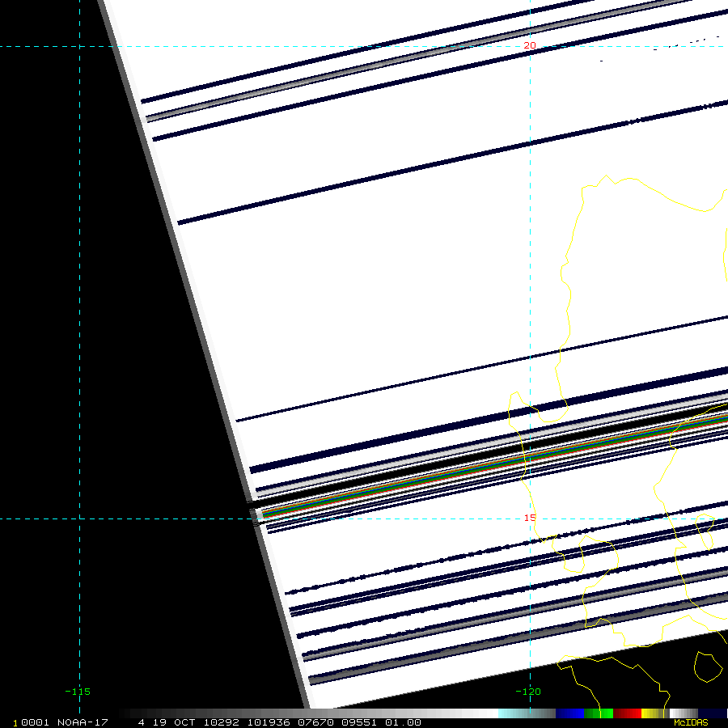This screenshot has width=728, height=728.
Task: Click the 09551 element coordinate value
Action: tap(359, 723)
